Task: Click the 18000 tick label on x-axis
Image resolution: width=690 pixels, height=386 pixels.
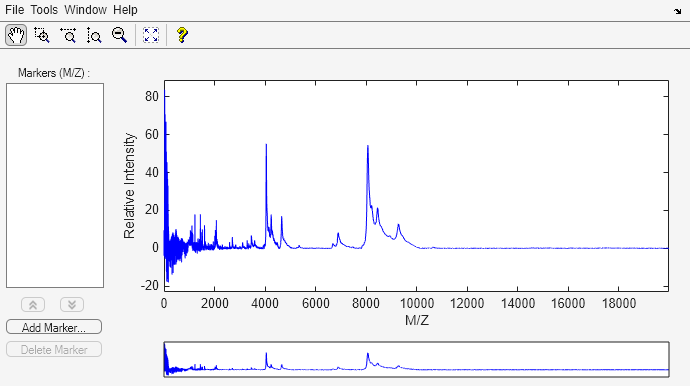Action: (x=618, y=303)
